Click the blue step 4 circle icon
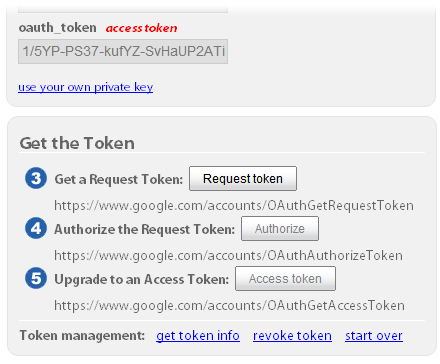The width and height of the screenshot is (440, 364). pyautogui.click(x=36, y=228)
